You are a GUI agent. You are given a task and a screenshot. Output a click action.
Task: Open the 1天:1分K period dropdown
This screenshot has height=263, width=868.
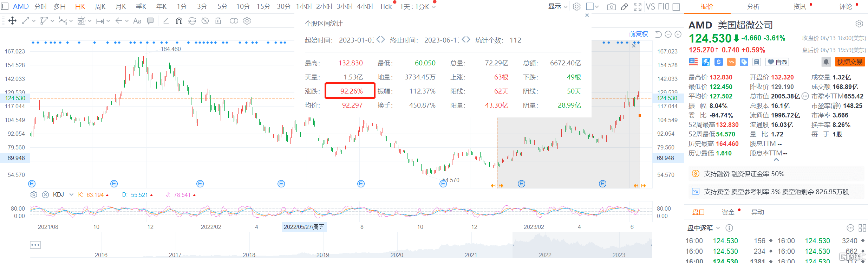(418, 7)
